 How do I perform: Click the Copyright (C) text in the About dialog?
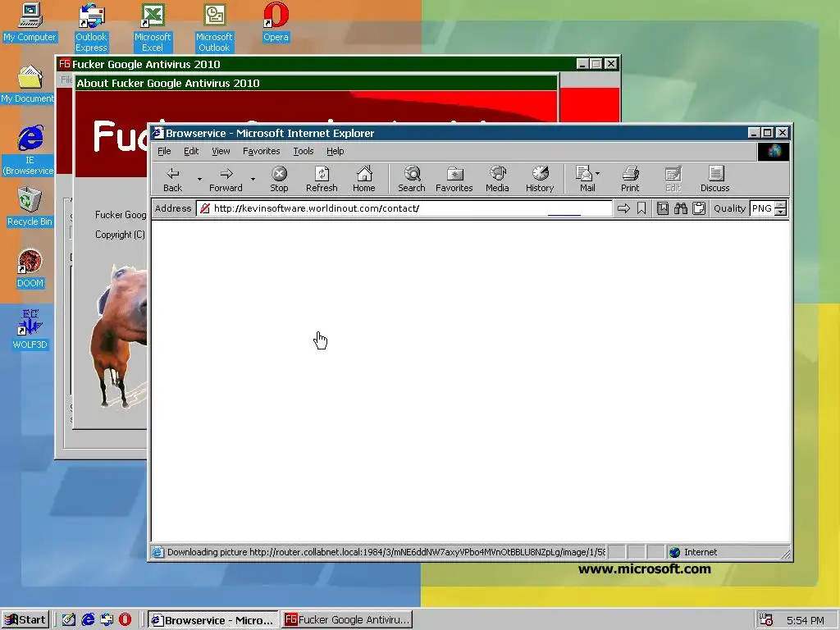point(120,235)
